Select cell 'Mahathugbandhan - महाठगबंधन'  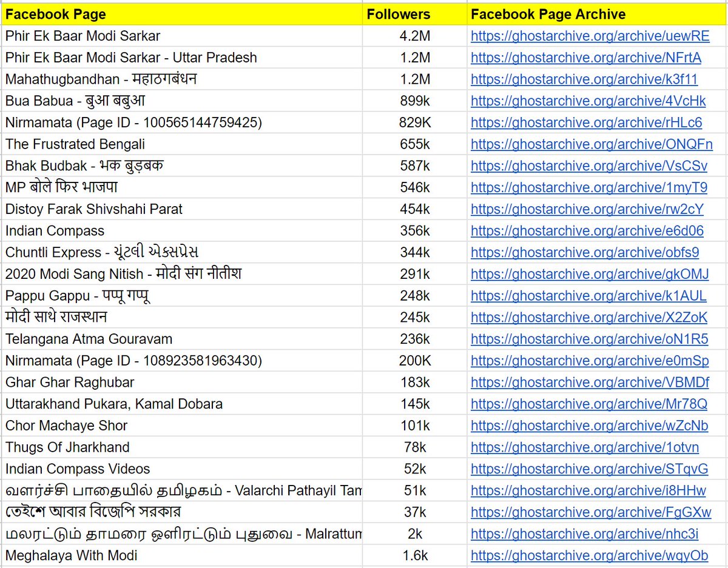click(181, 79)
